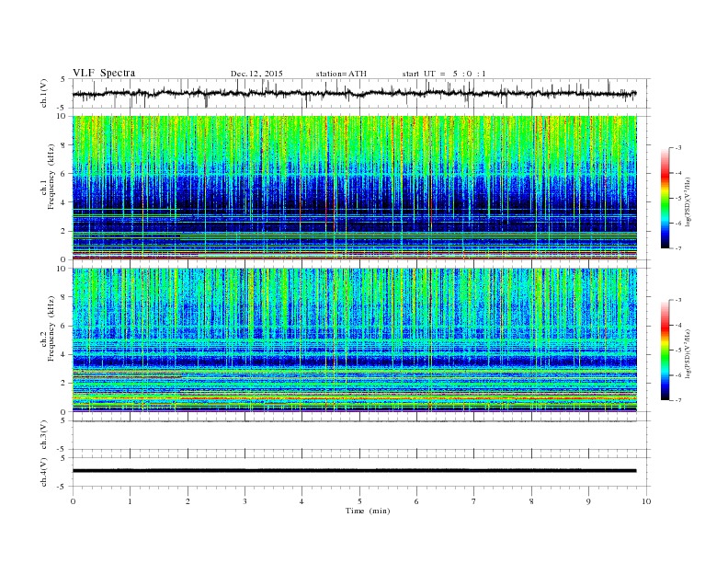Click the "6" tick on ch.2 frequency axis
The image size is (728, 563).
(64, 326)
